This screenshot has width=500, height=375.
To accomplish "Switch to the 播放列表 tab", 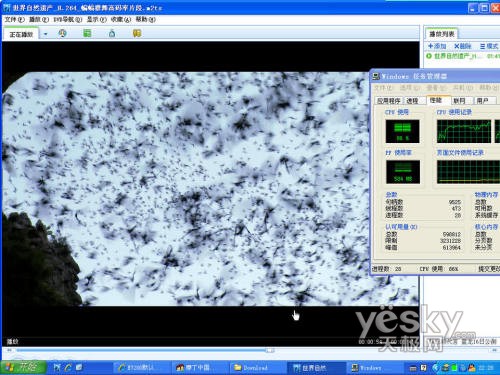I will [x=441, y=34].
